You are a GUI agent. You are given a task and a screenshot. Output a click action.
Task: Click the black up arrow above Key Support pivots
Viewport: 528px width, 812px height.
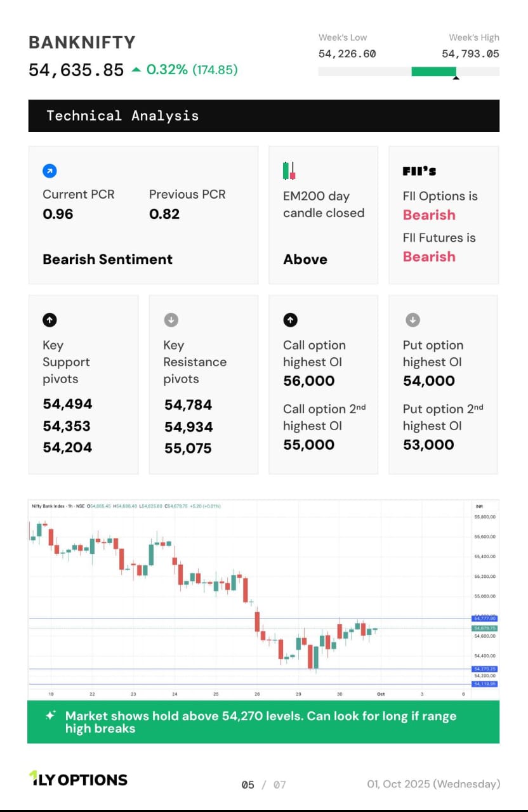pos(49,320)
